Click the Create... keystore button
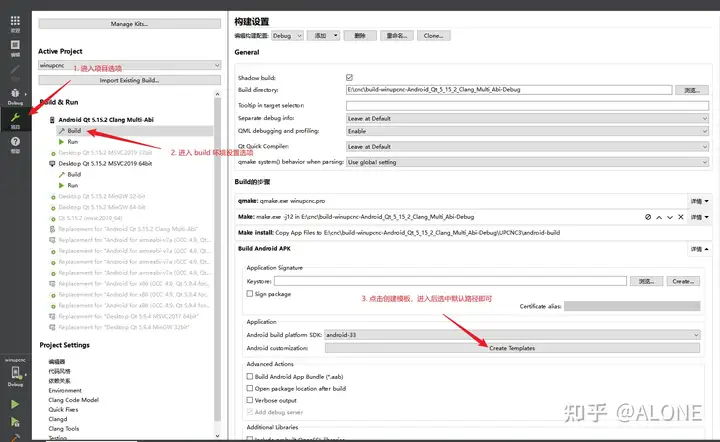720x442 pixels. pos(683,281)
